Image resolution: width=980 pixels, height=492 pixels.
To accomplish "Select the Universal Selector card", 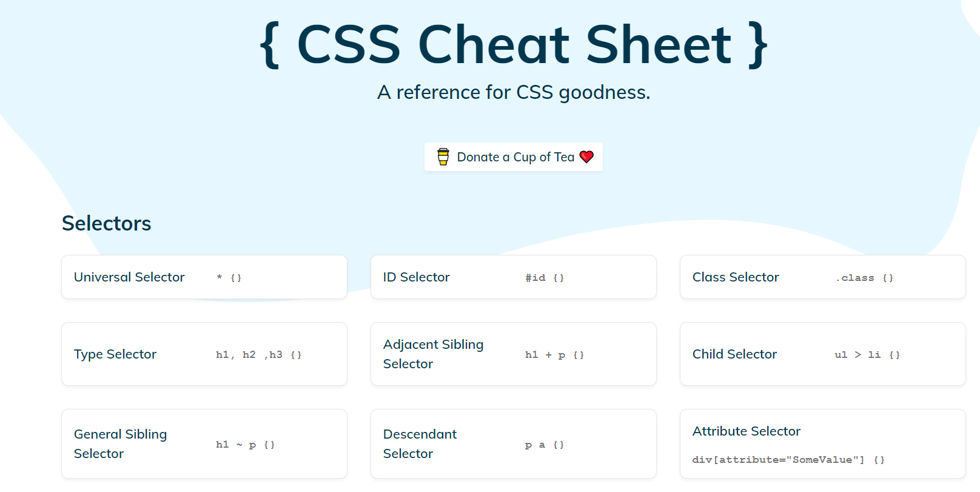I will (204, 277).
